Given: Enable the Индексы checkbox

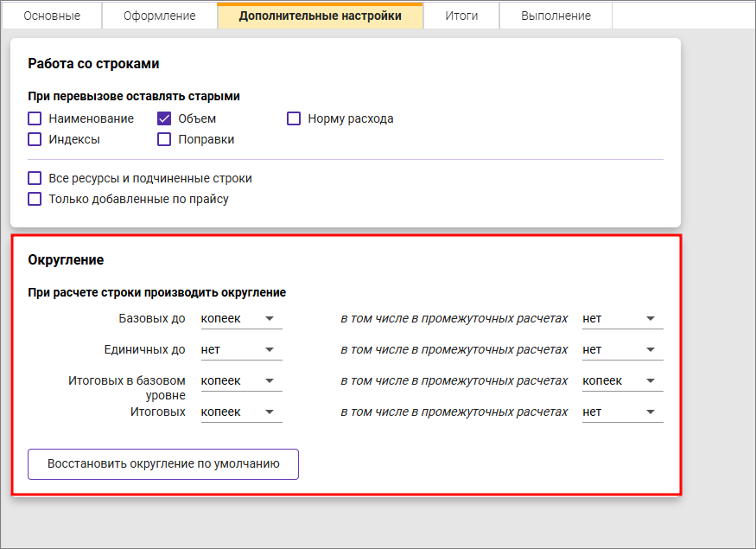Looking at the screenshot, I should (35, 139).
